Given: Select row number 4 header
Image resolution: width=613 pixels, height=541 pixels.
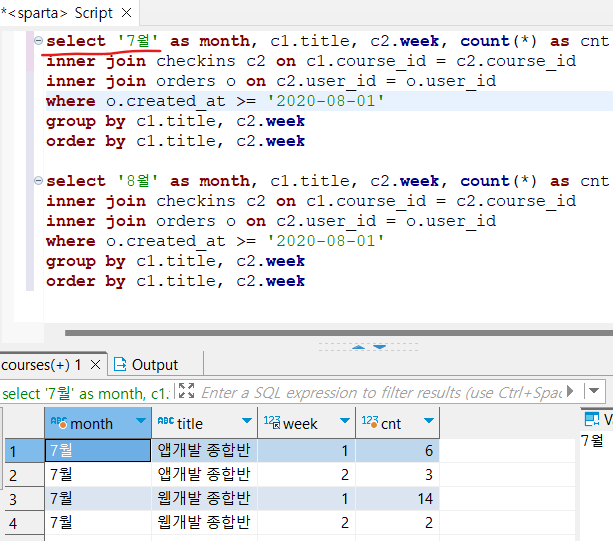Looking at the screenshot, I should (24, 523).
